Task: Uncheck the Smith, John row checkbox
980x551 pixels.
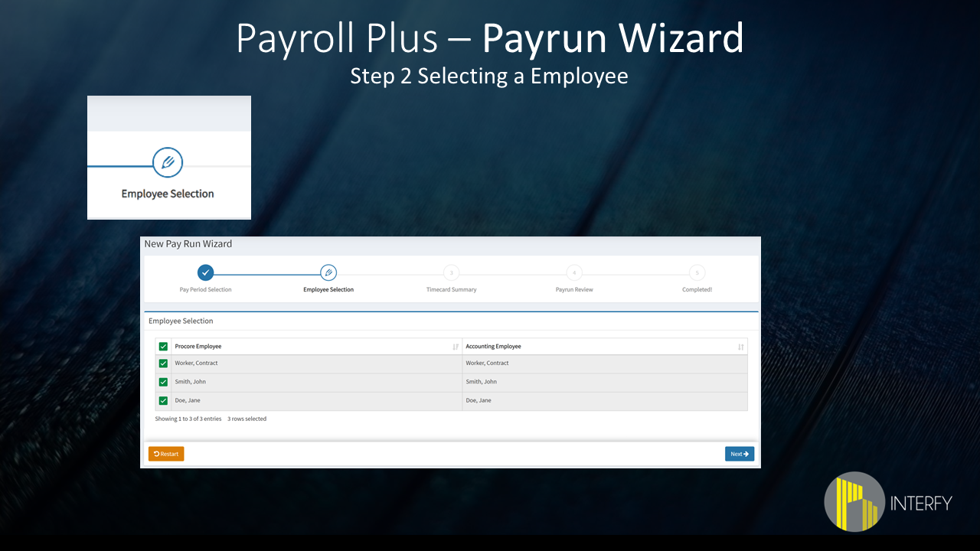Action: coord(163,382)
